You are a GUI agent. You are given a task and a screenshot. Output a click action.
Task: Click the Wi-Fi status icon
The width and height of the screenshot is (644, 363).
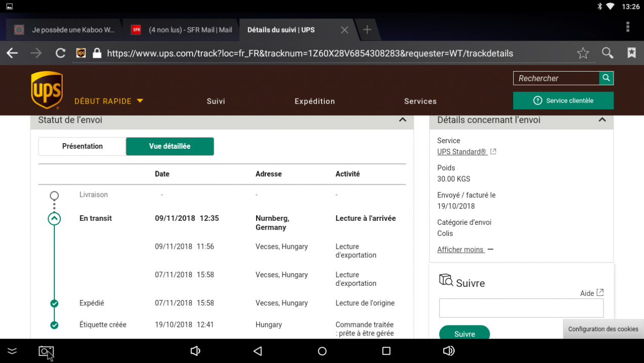click(611, 7)
